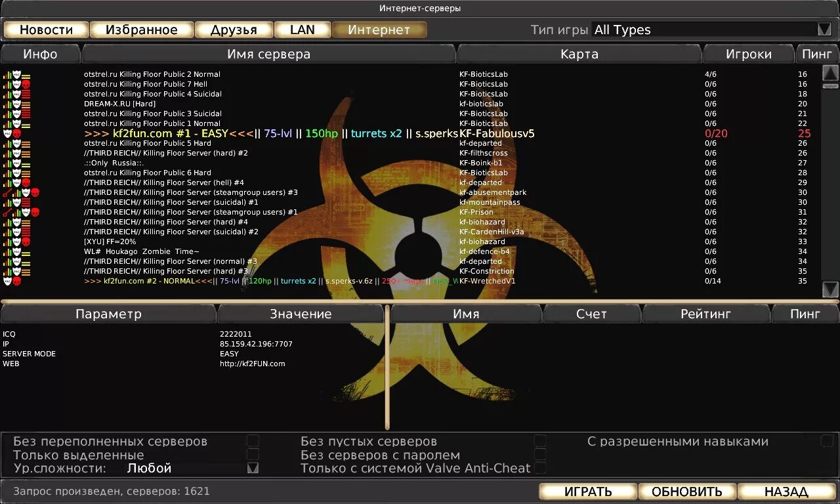The height and width of the screenshot is (504, 840).
Task: Click IP value '85.159.42.196:7707'
Action: 256,344
